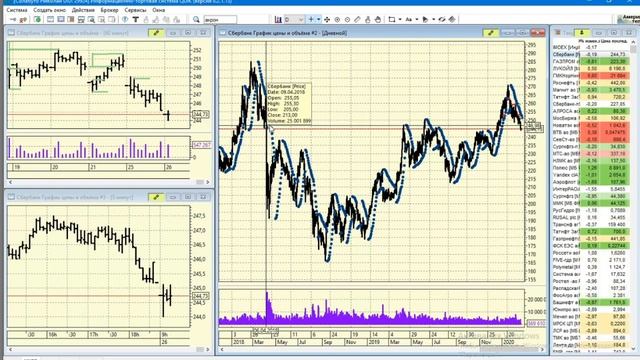
Task: Open the crosshair tool dropdown arrow
Action: 319,20
